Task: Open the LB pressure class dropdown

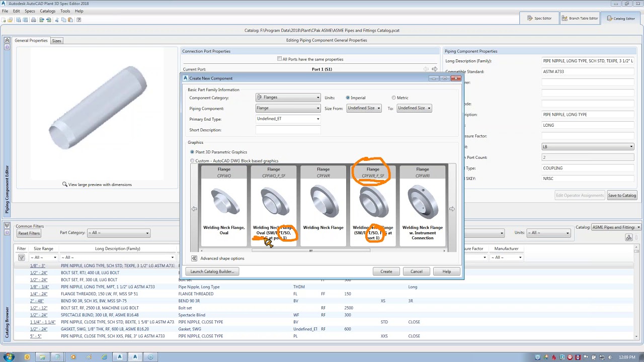Action: [x=588, y=147]
